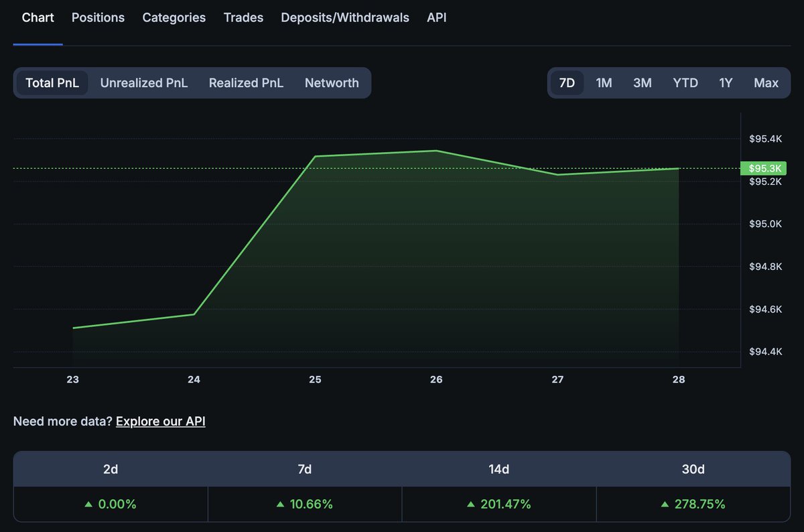Open the Categories tab
The image size is (804, 532).
click(174, 18)
